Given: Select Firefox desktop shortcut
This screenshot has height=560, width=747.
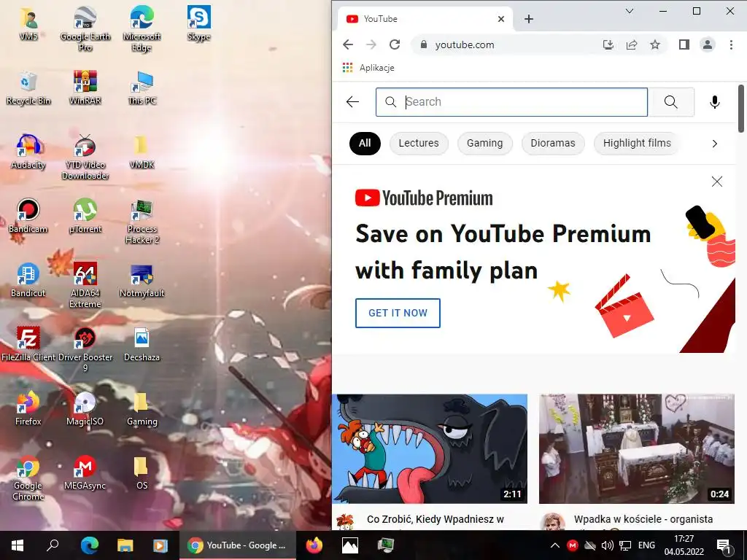Looking at the screenshot, I should pyautogui.click(x=28, y=409).
